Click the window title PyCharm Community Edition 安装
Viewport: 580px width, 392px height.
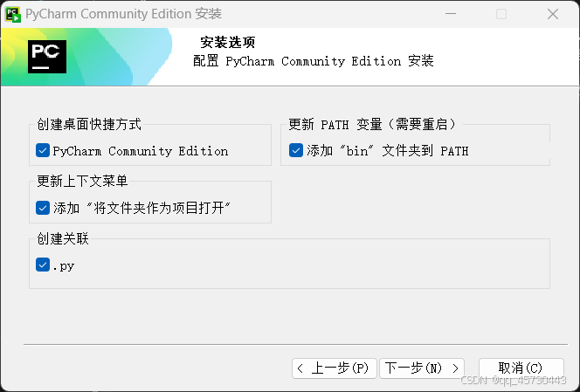(123, 14)
